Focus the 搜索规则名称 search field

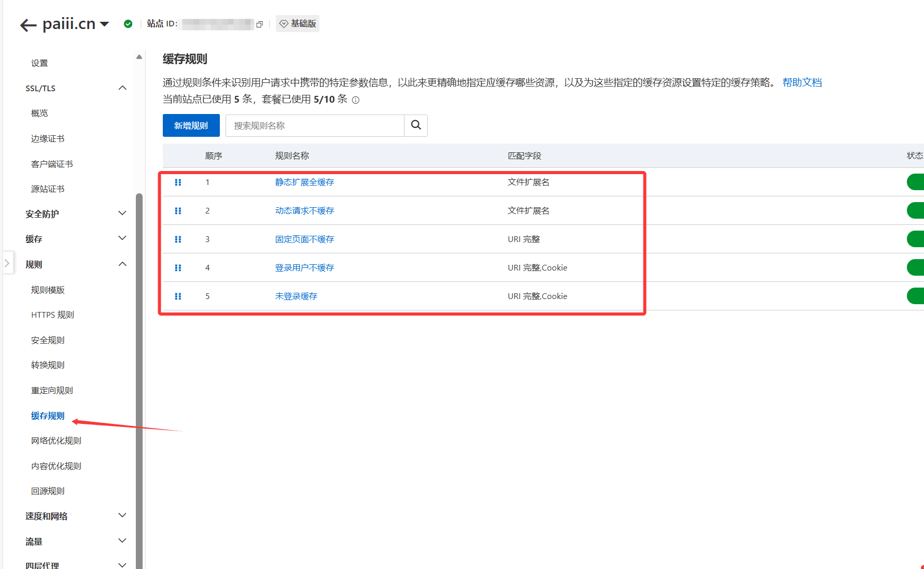[x=315, y=125]
